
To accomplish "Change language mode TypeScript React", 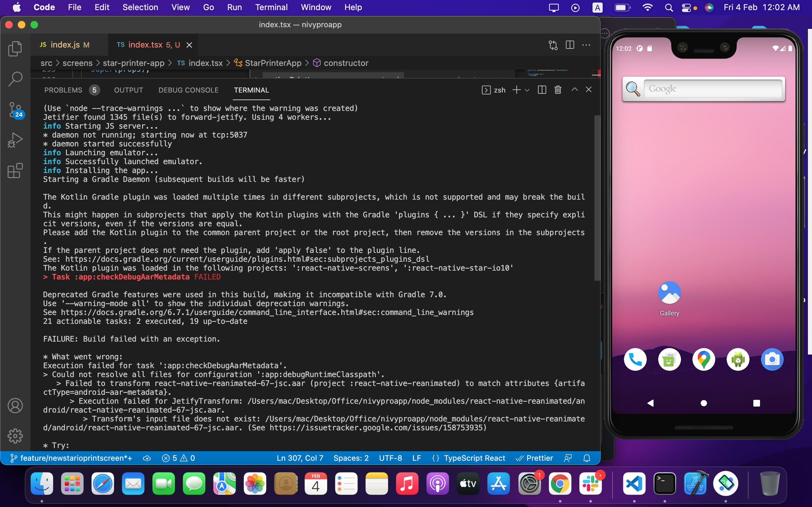I will pyautogui.click(x=474, y=458).
